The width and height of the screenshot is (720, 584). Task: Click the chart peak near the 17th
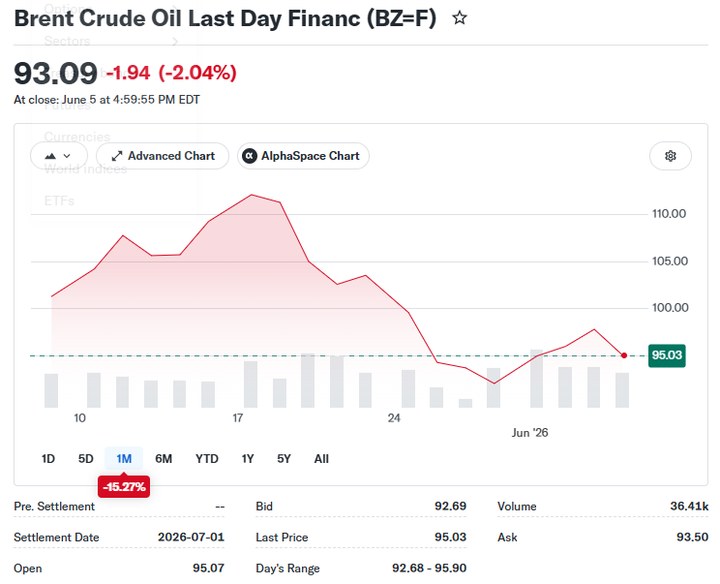[x=252, y=195]
